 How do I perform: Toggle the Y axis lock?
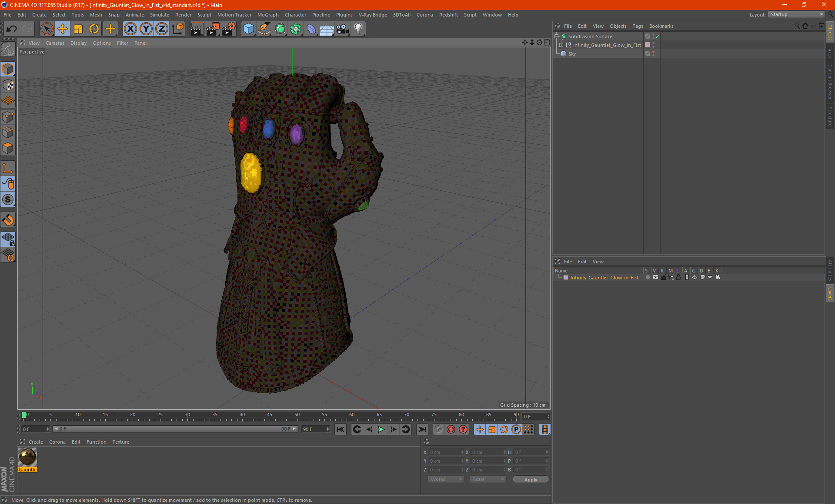[146, 29]
